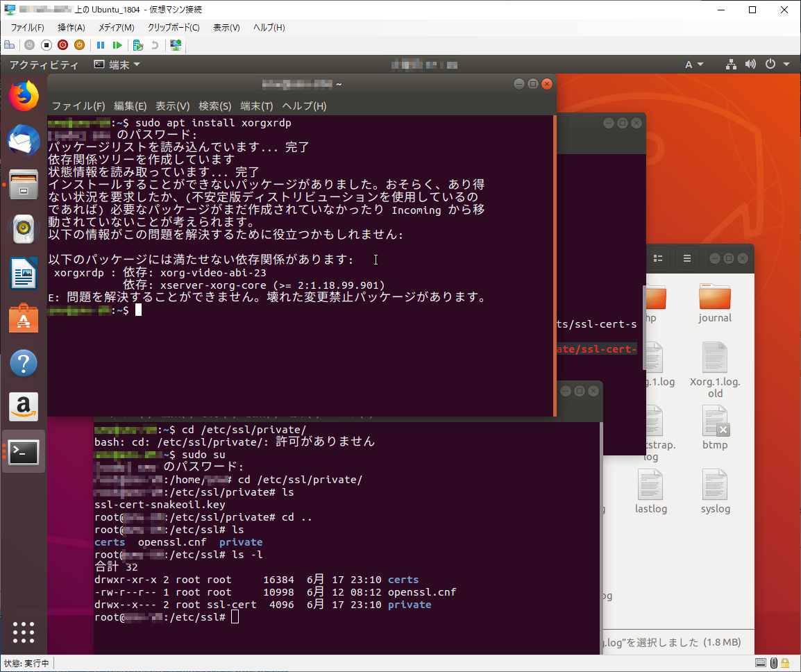Select the syslog file in Files
Screen dimensions: 801x672
[715, 492]
